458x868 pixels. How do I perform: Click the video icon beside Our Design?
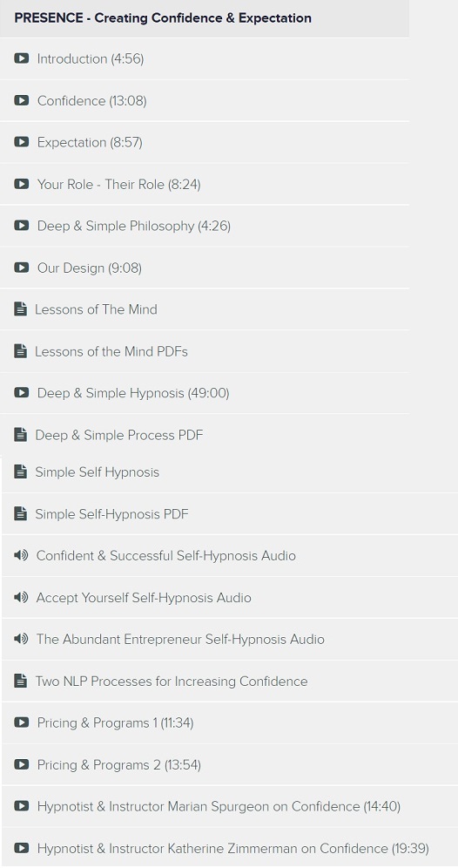21,268
